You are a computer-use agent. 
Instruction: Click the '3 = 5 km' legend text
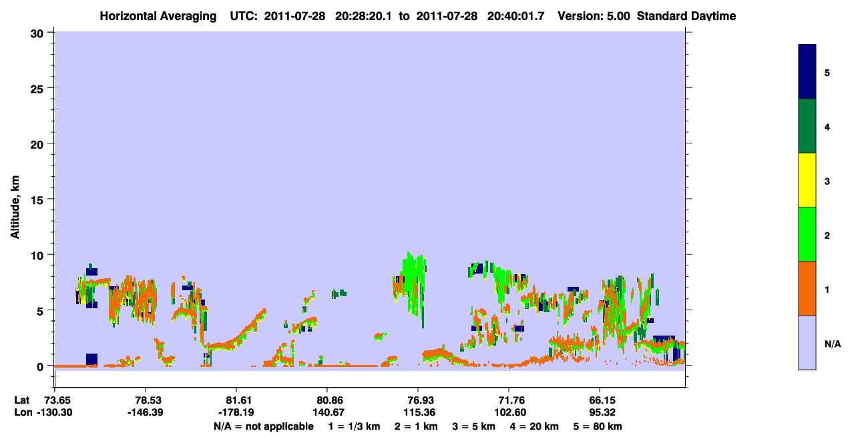(475, 426)
